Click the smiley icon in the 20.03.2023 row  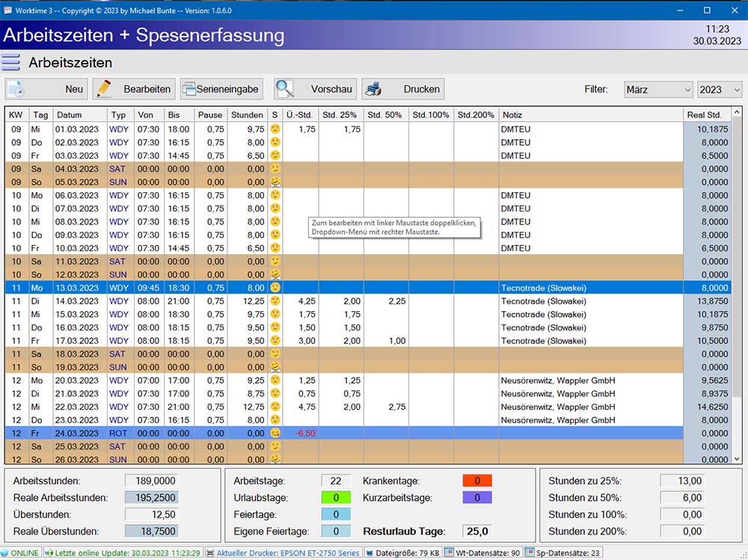tap(275, 380)
